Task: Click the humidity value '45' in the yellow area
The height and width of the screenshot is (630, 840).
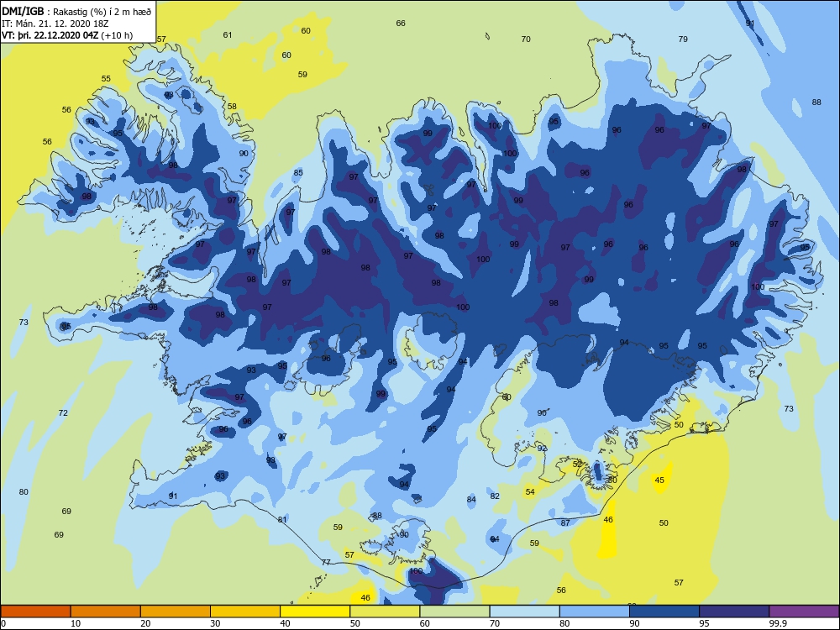Action: click(659, 480)
